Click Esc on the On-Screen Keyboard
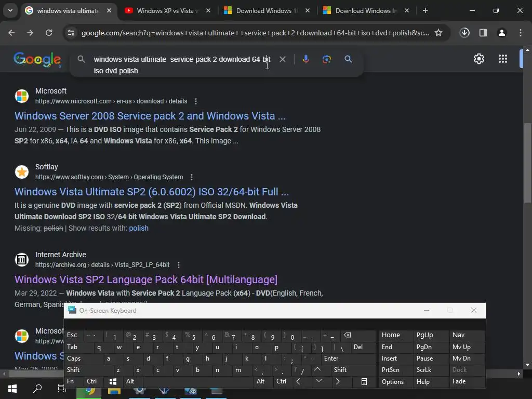 click(74, 335)
